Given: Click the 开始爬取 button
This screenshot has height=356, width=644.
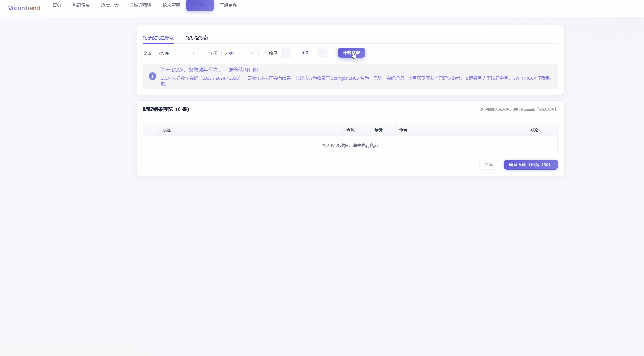Looking at the screenshot, I should pos(351,53).
